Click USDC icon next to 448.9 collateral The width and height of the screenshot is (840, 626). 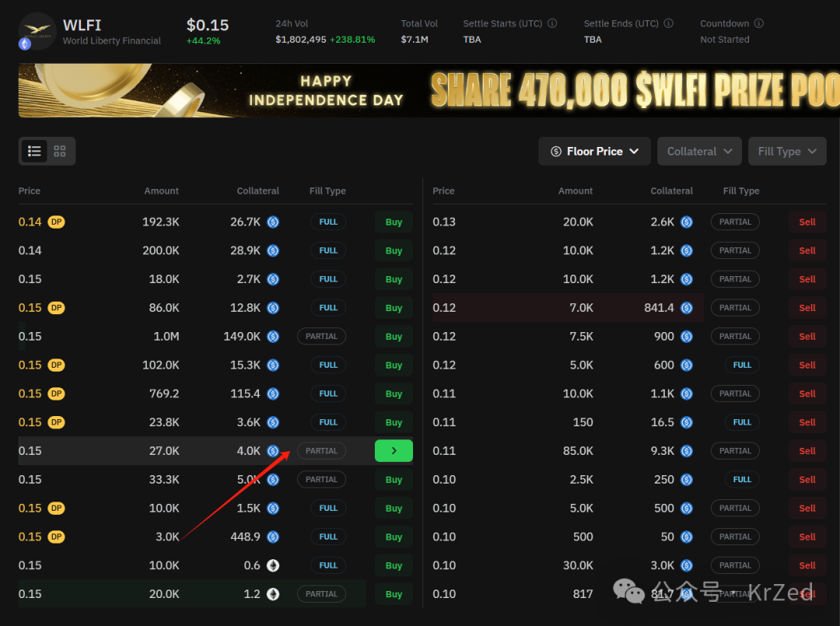[x=273, y=537]
